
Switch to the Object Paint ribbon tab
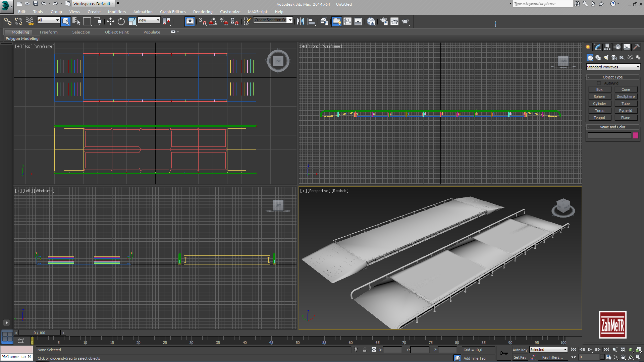tap(117, 32)
